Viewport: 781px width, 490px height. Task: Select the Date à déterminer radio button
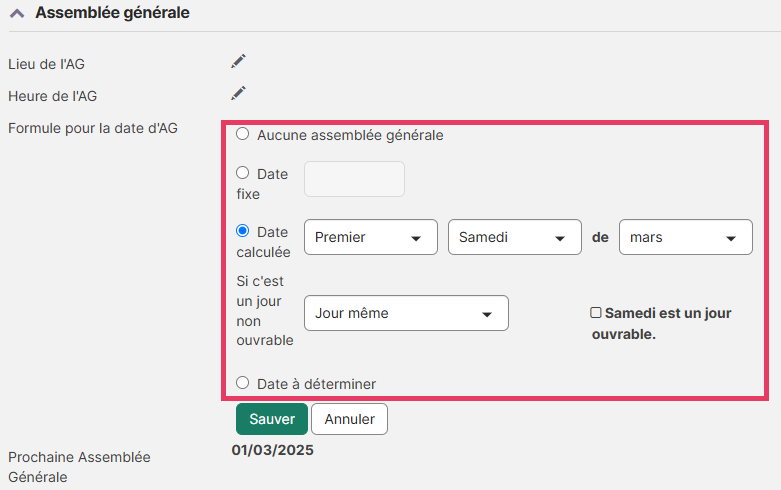[x=243, y=382]
